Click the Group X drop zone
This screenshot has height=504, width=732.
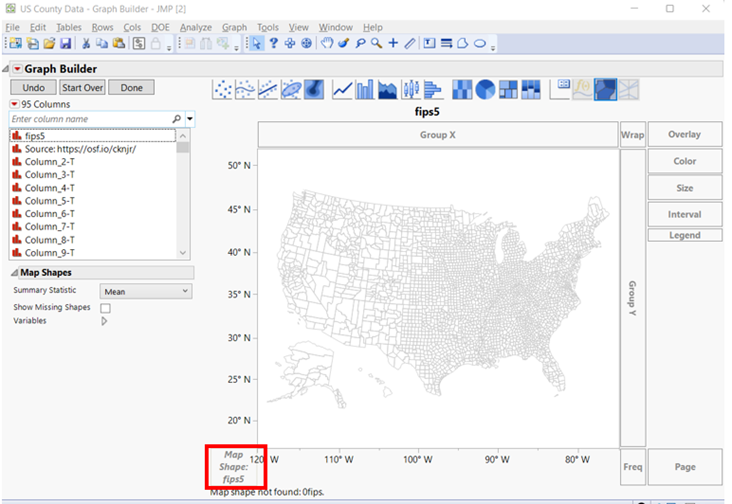pyautogui.click(x=437, y=135)
